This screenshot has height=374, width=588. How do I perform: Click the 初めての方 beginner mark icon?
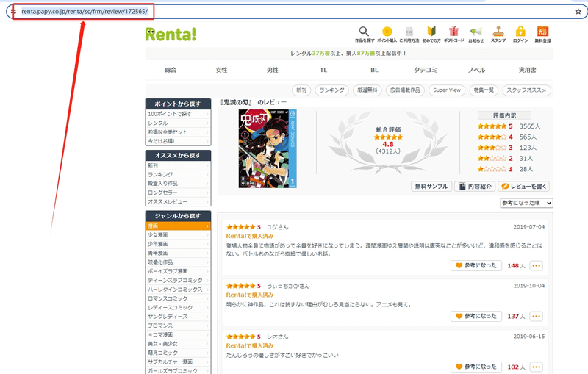coord(431,32)
